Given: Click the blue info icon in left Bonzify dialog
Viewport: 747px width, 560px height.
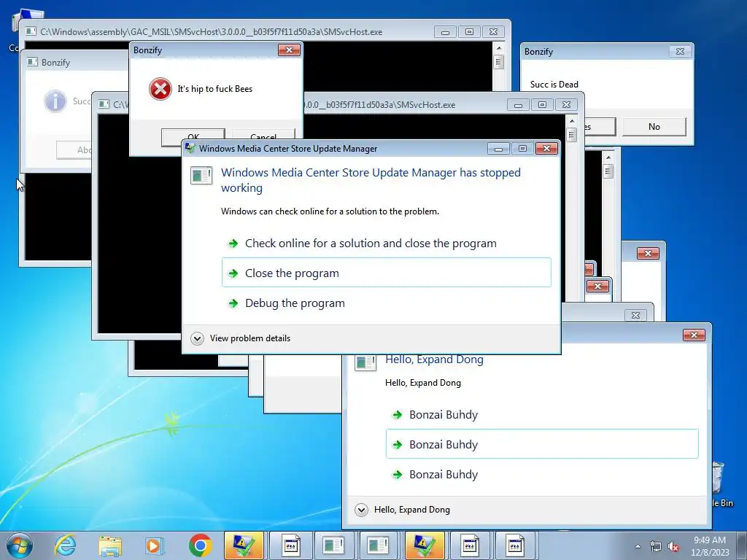Looking at the screenshot, I should [x=55, y=101].
